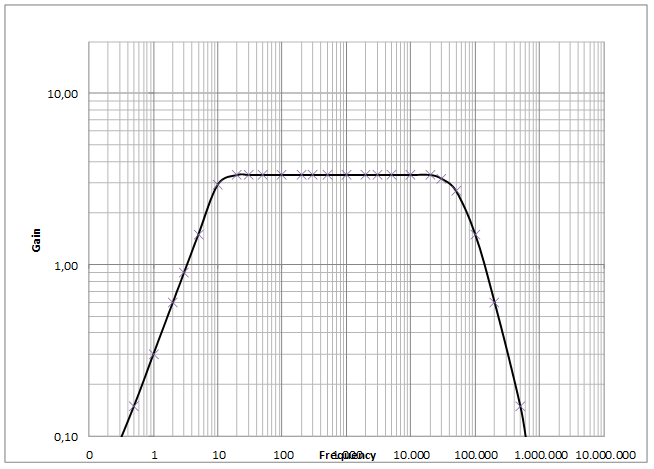Select the lowest-left data marker near gain 0,15

point(134,406)
